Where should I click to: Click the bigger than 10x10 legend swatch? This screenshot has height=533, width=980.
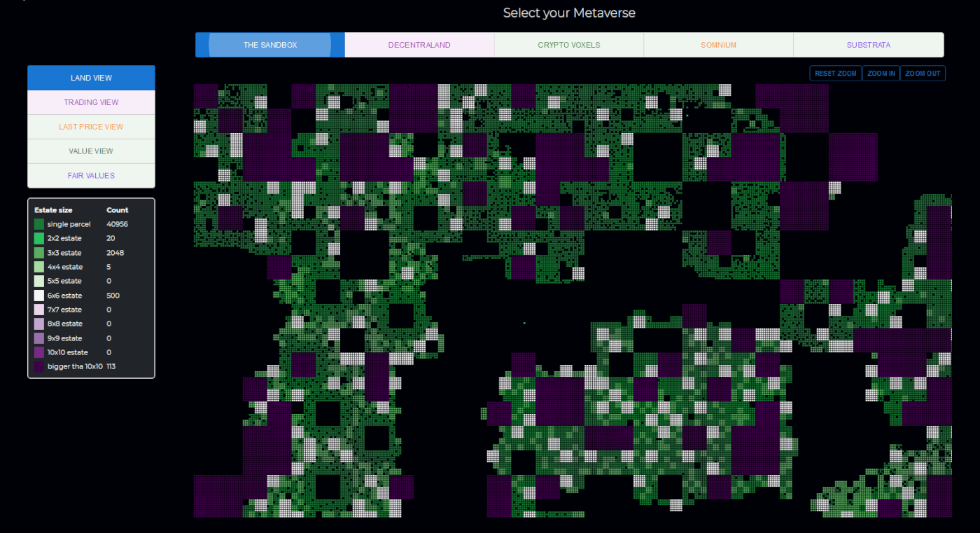(x=38, y=366)
